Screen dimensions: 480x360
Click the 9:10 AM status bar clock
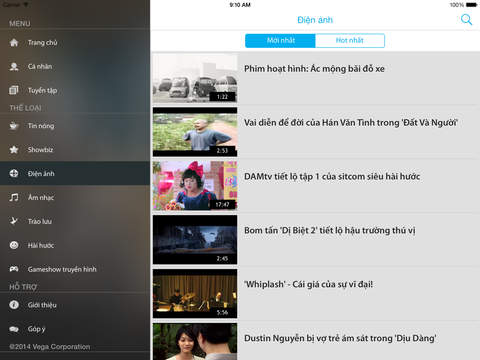click(240, 5)
